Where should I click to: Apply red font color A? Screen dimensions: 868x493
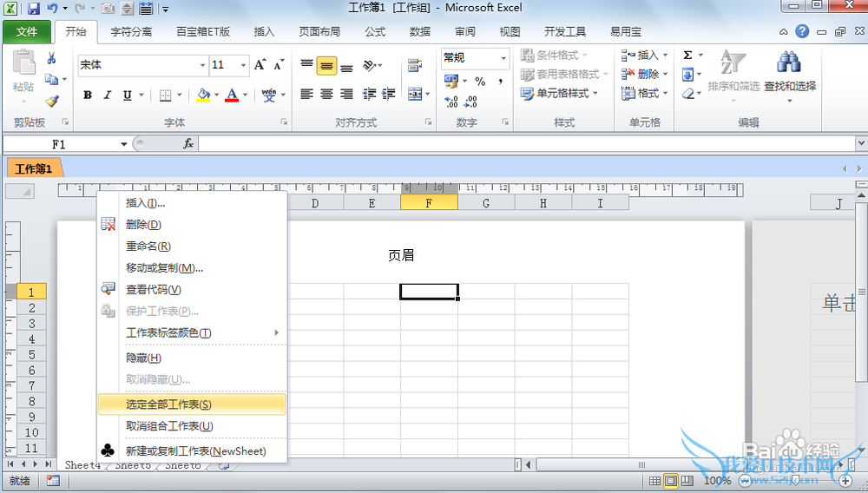(x=232, y=95)
